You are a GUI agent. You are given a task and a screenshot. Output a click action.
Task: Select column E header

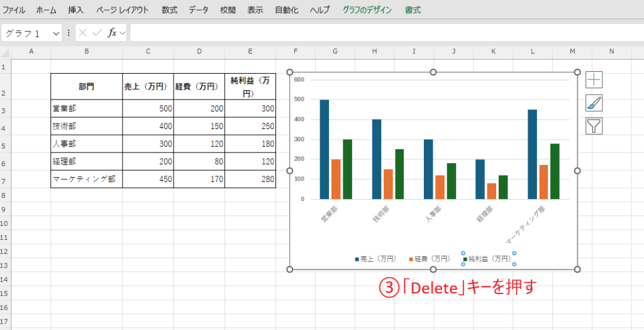250,52
